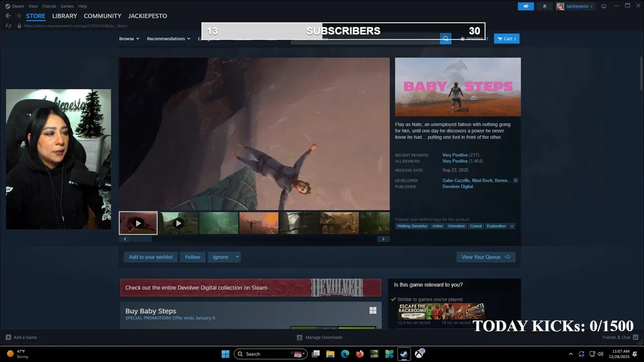Screen dimensions: 644x362
Task: Open File Explorer from the taskbar
Action: click(330, 354)
